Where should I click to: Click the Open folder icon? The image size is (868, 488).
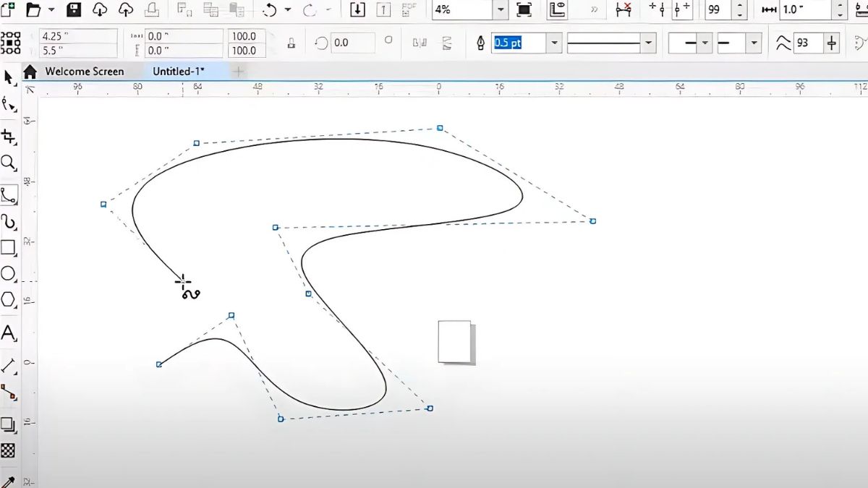(x=33, y=9)
